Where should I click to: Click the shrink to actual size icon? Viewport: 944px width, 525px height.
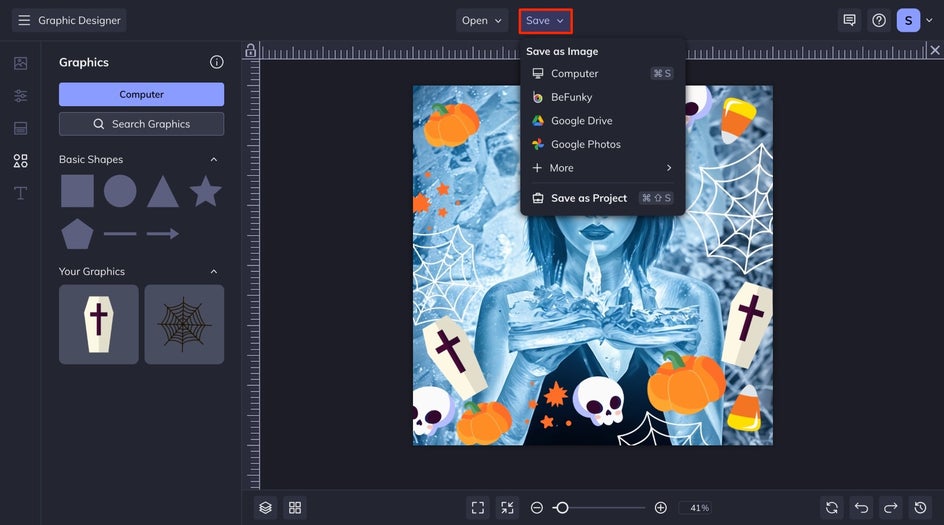coord(507,508)
